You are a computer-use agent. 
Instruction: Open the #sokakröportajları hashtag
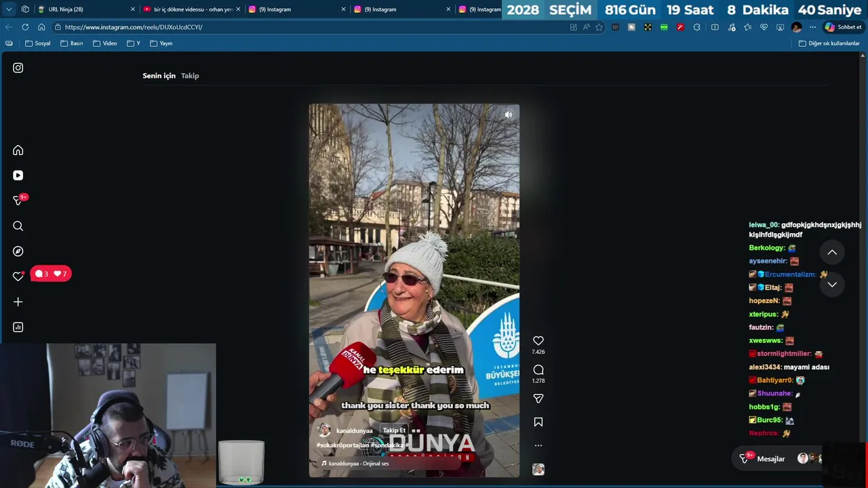[342, 445]
